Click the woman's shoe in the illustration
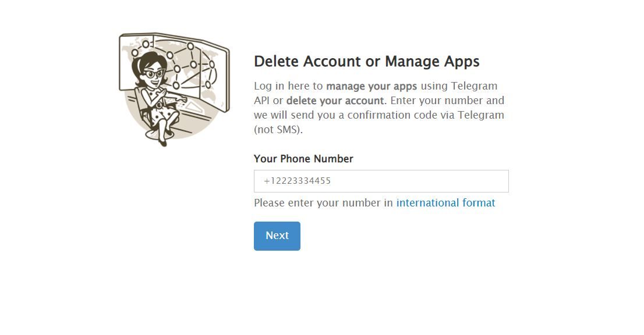 coord(163,142)
